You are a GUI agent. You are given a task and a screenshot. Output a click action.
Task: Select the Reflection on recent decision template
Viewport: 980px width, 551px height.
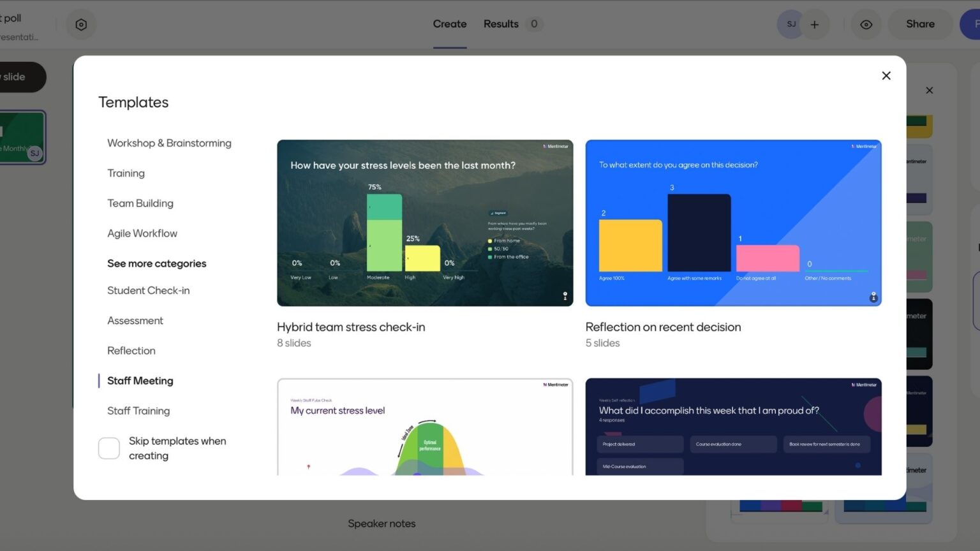point(732,223)
